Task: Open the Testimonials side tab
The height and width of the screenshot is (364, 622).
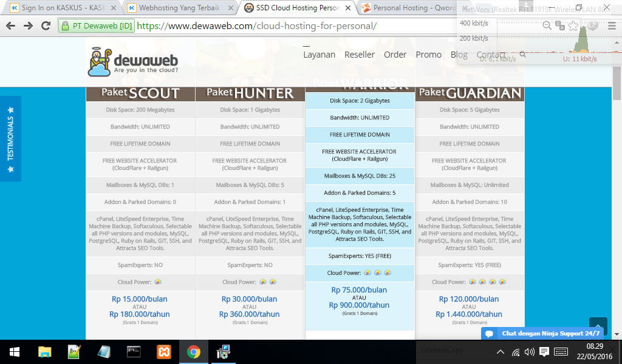Action: point(10,139)
